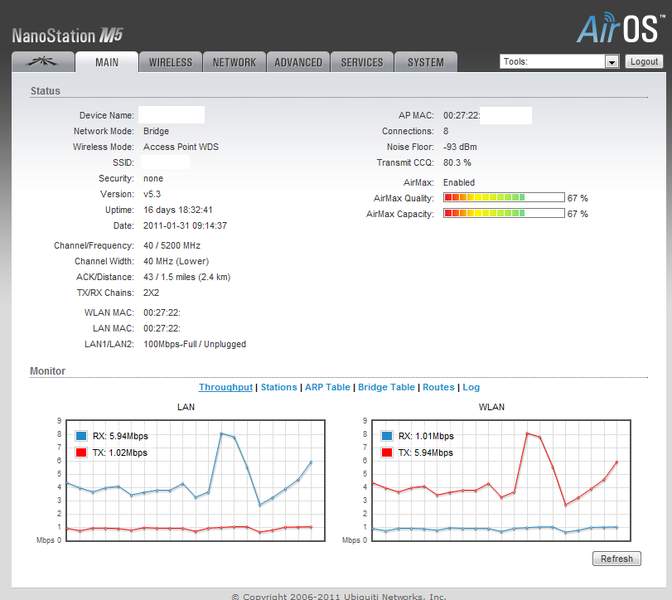672x600 pixels.
Task: Open the Throughput monitor link
Action: tap(225, 387)
